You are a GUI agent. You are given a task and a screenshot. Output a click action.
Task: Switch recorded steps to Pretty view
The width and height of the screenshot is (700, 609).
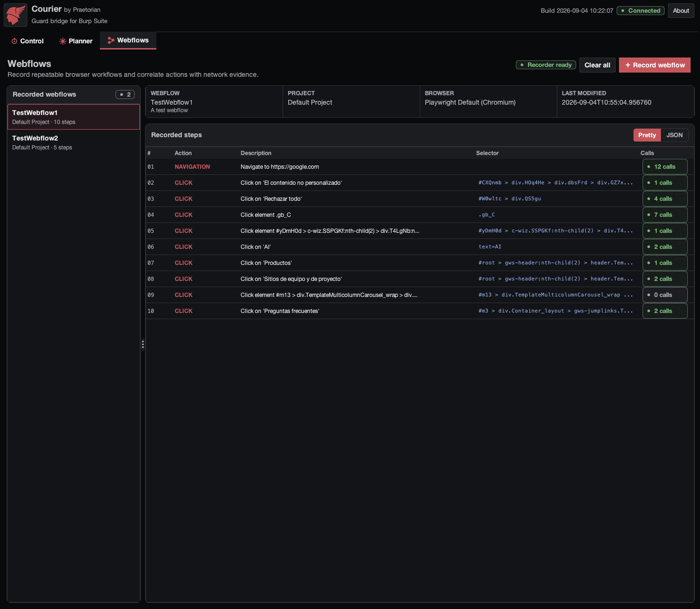(x=647, y=135)
